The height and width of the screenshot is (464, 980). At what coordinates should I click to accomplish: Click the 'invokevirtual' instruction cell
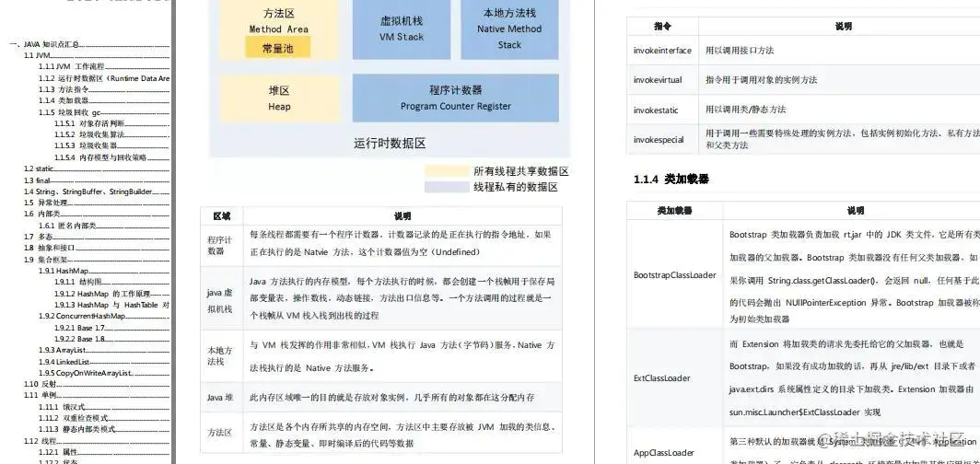(x=662, y=80)
